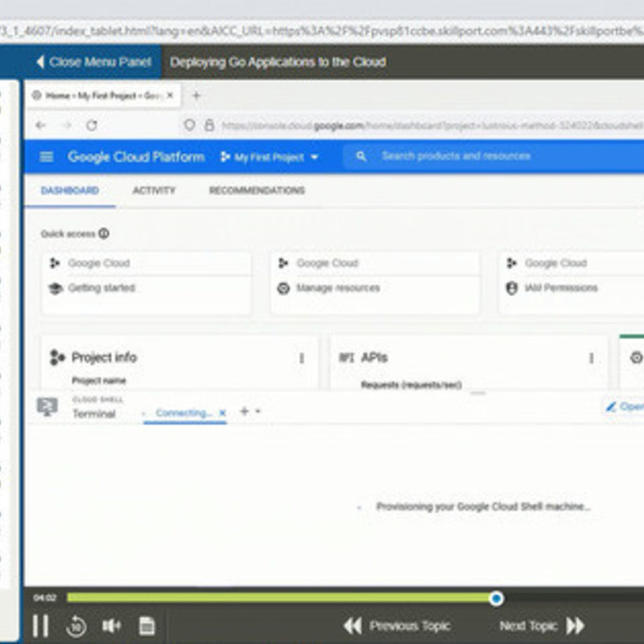This screenshot has width=644, height=644.
Task: Pause the video playback
Action: coord(41,626)
